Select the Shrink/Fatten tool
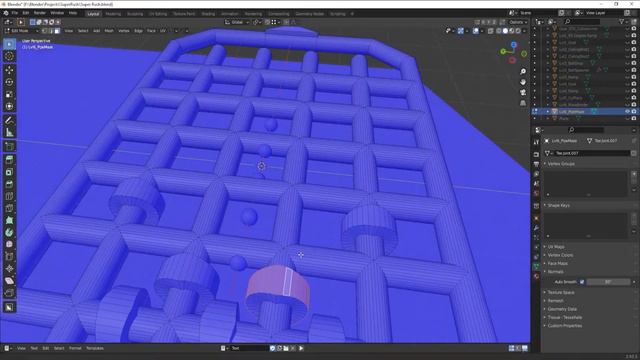The image size is (640, 360). coord(9,269)
